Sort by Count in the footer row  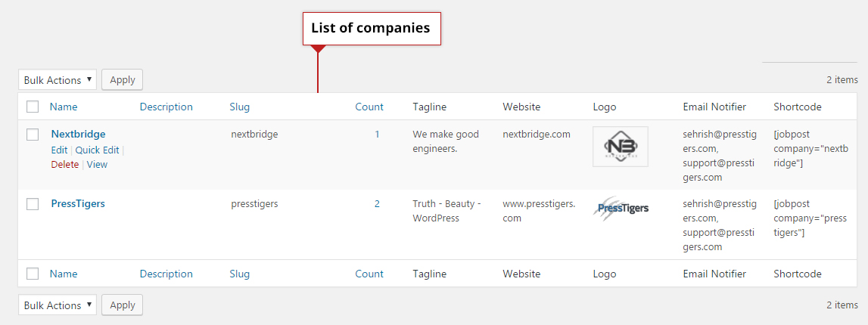[x=369, y=274]
